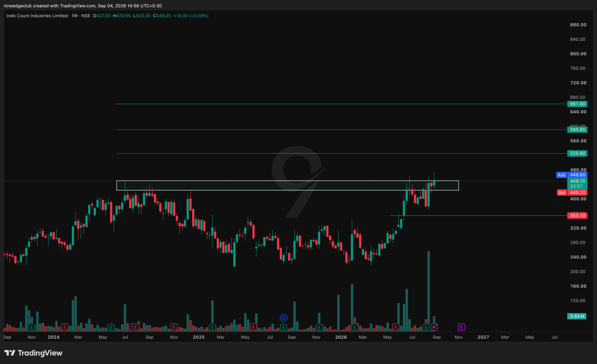Click the 880.00 price axis label

[x=578, y=25]
